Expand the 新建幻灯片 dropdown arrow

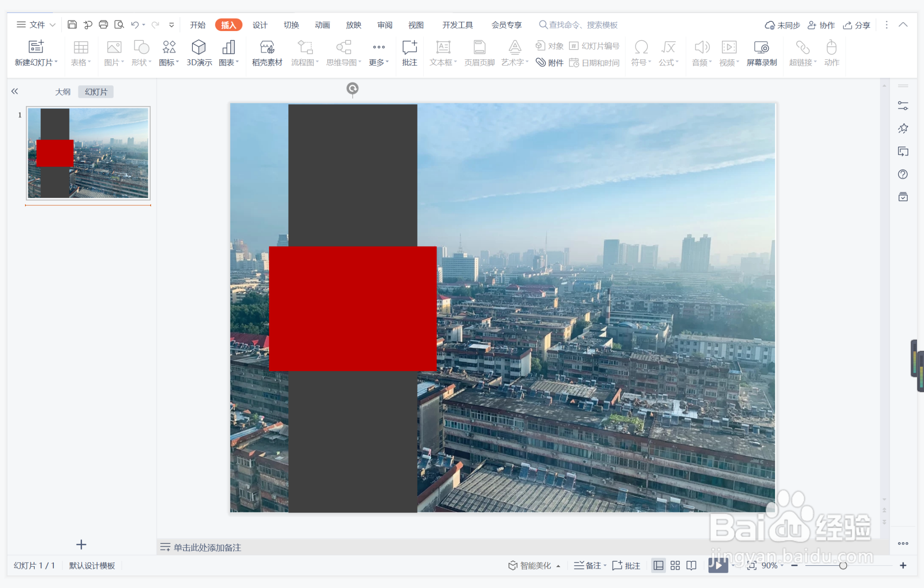click(56, 62)
